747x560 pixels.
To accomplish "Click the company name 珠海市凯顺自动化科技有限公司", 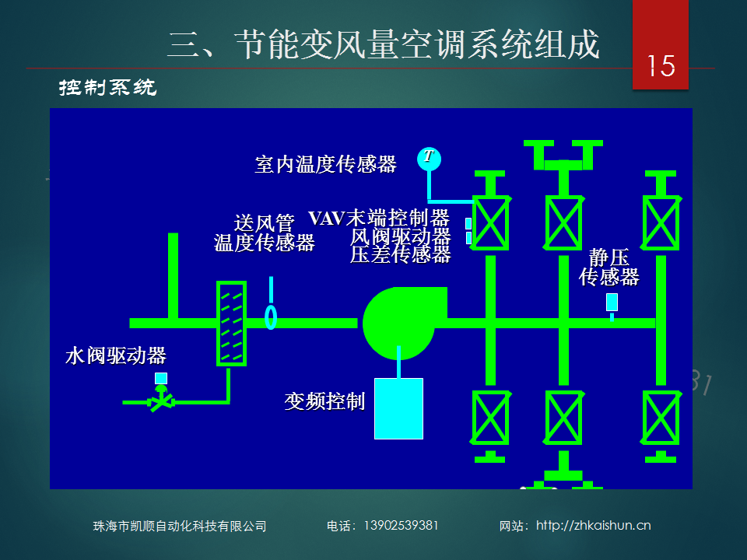I will coord(180,527).
